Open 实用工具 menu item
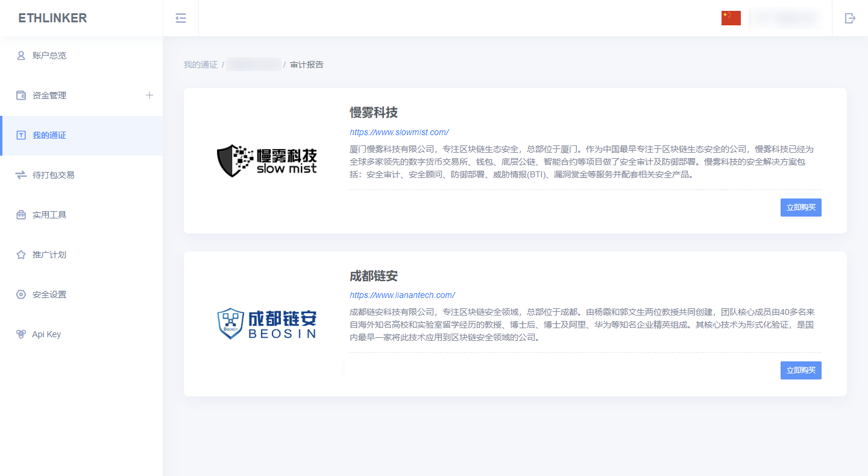The image size is (868, 476). pyautogui.click(x=81, y=215)
